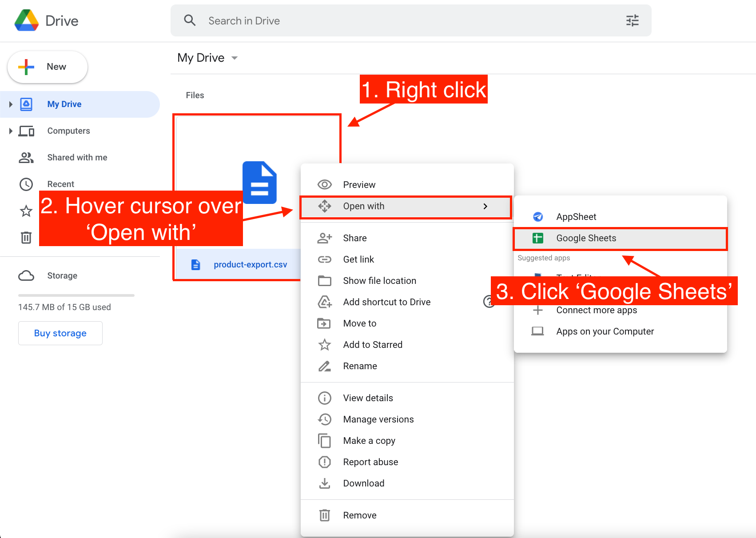Viewport: 756px width, 538px height.
Task: Choose Open with in context menu
Action: (407, 206)
